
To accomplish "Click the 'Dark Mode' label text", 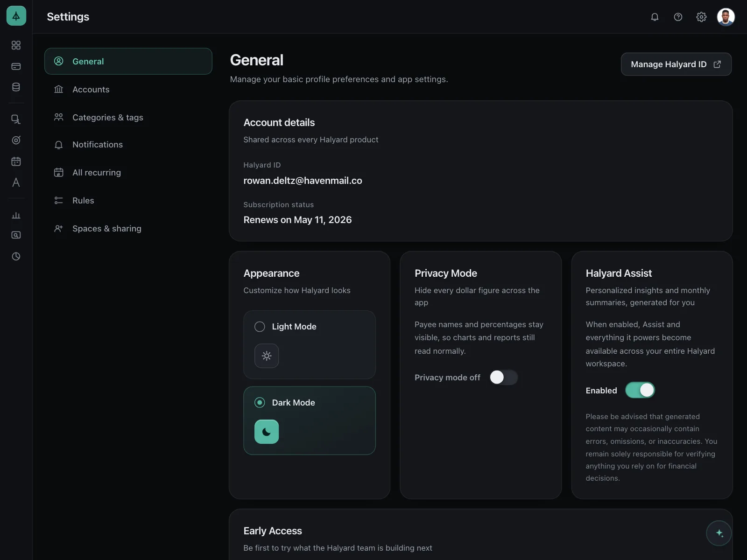I will coord(294,402).
